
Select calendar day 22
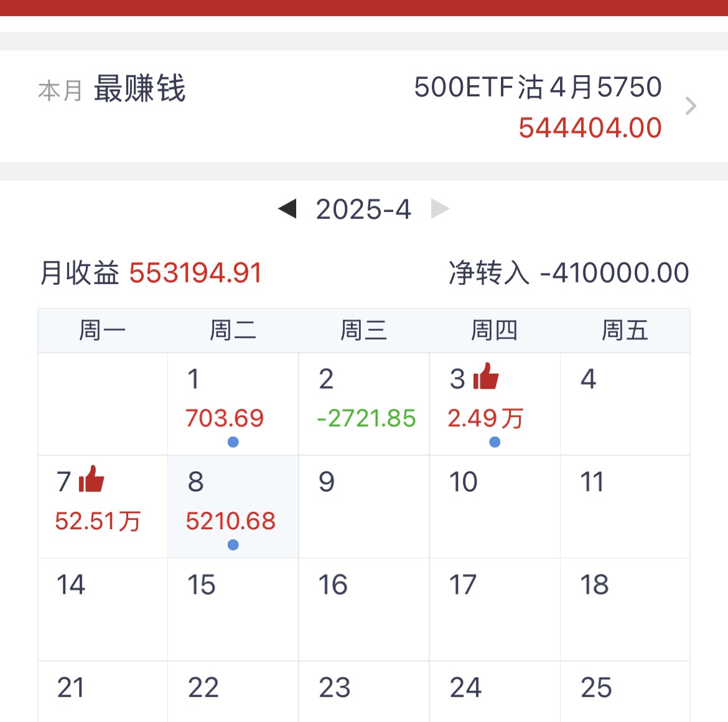pyautogui.click(x=233, y=692)
